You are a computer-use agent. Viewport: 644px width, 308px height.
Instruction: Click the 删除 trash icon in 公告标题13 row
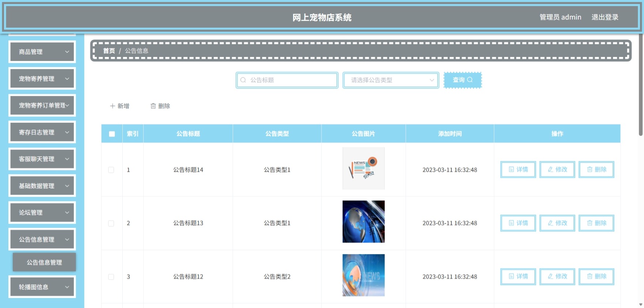(x=590, y=223)
